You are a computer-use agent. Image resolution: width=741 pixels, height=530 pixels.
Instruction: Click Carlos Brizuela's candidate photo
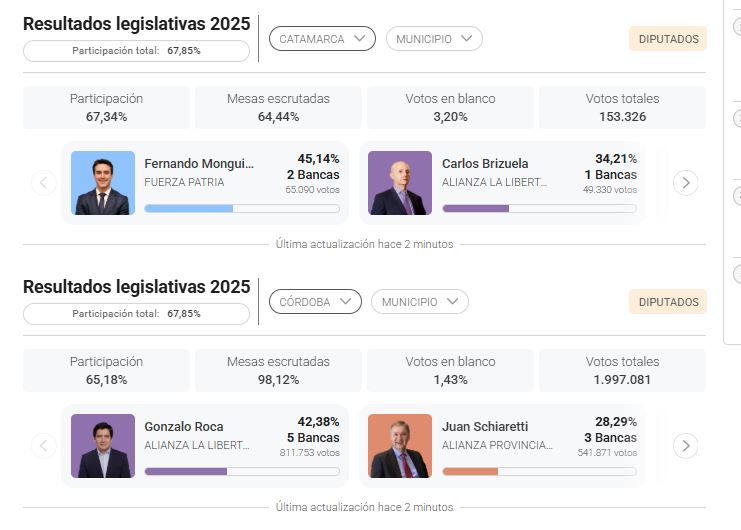(400, 183)
